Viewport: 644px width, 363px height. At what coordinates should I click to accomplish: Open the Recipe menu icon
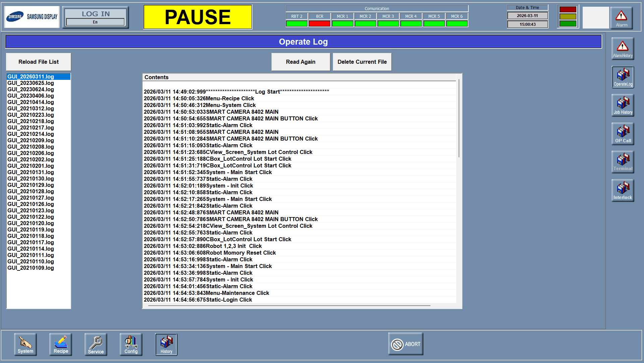pyautogui.click(x=61, y=345)
